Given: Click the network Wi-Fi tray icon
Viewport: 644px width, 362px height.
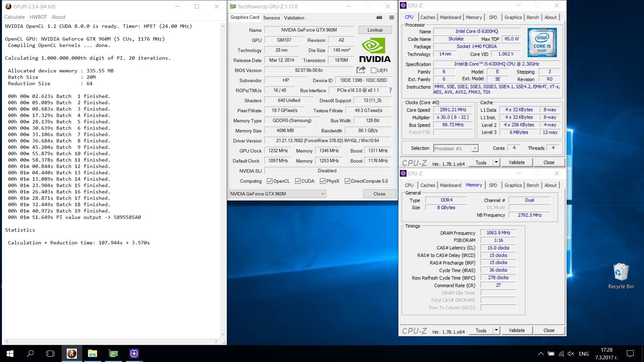Looking at the screenshot, I should (x=561, y=354).
